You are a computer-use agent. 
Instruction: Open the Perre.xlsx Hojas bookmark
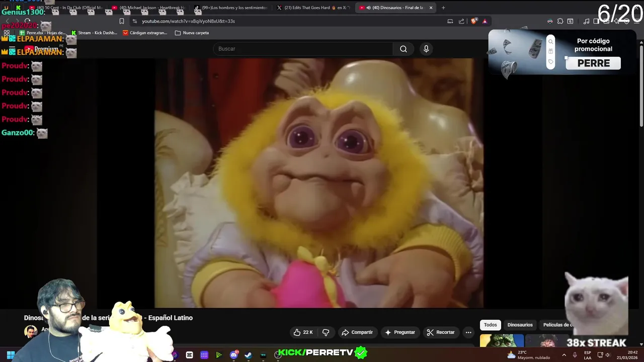tap(42, 33)
